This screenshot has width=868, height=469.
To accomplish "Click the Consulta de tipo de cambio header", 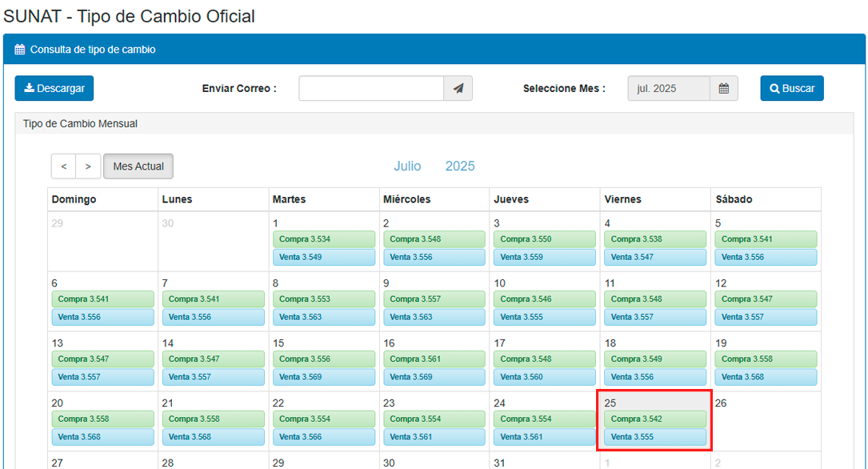I will click(434, 50).
